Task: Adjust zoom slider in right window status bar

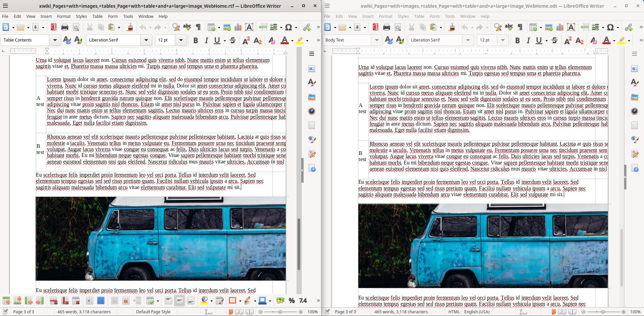Action: point(603,312)
